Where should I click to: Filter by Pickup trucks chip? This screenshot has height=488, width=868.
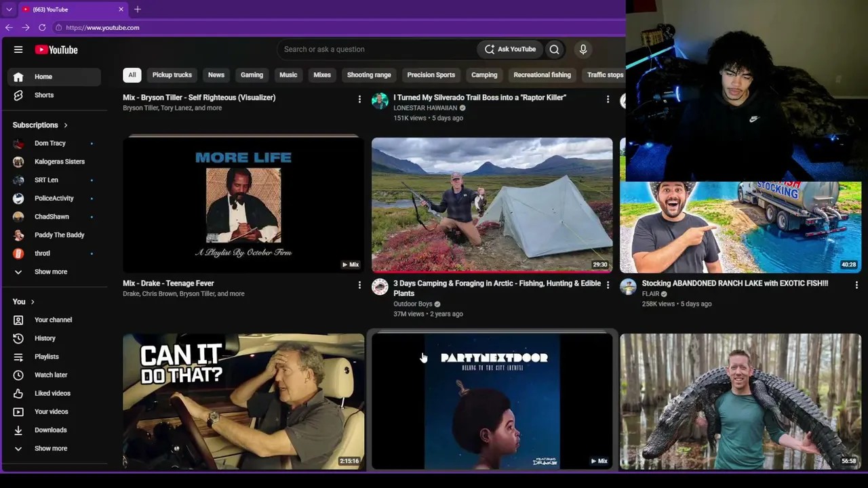[172, 75]
